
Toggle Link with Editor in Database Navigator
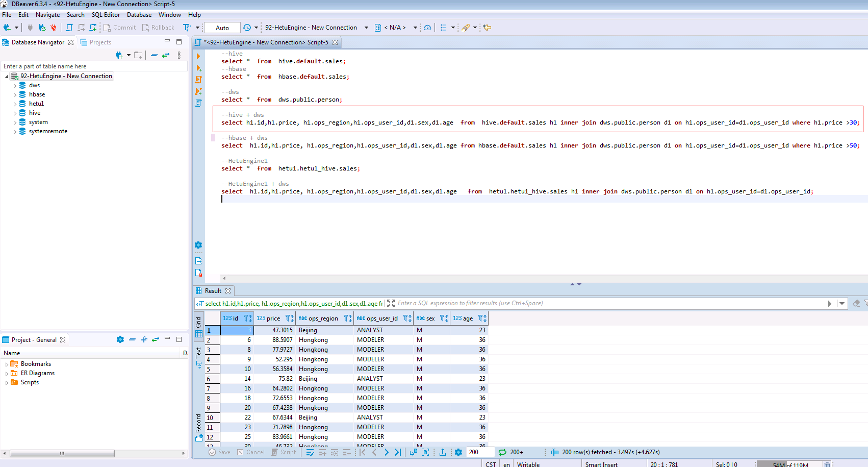coord(166,55)
